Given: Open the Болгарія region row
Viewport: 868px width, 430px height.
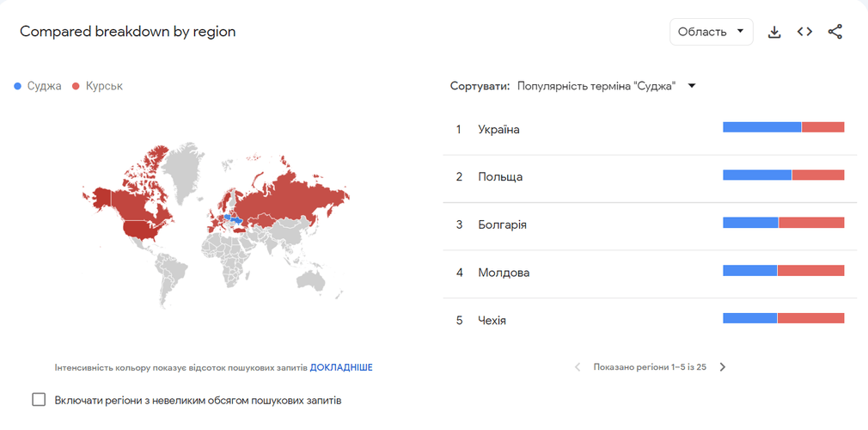Looking at the screenshot, I should click(503, 224).
